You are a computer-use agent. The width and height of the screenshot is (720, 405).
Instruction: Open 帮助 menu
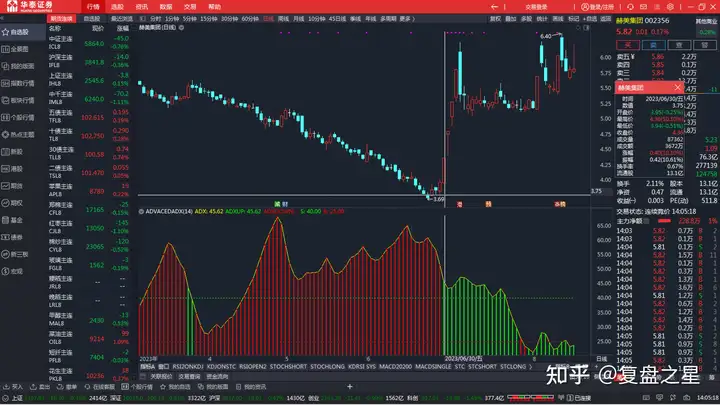coord(214,7)
